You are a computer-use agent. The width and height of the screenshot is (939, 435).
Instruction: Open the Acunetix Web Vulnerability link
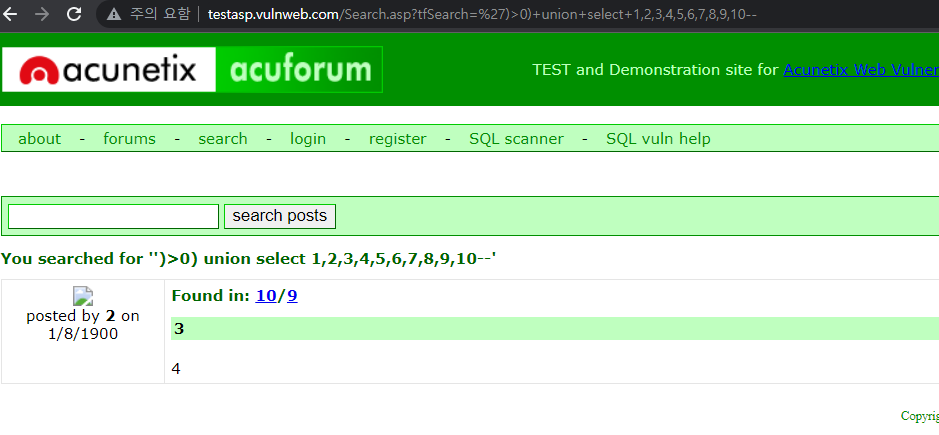pyautogui.click(x=861, y=70)
